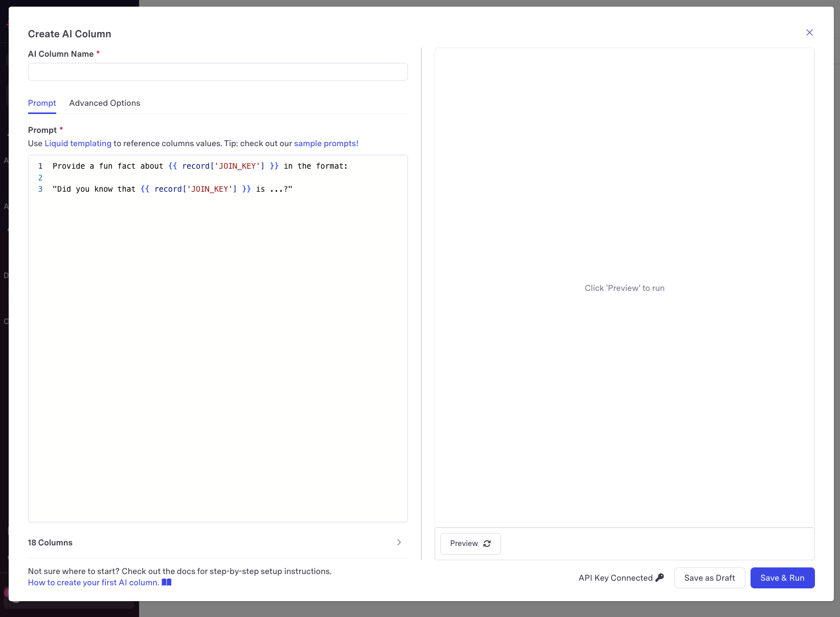Place cursor on prompt editor line 1

(x=199, y=166)
